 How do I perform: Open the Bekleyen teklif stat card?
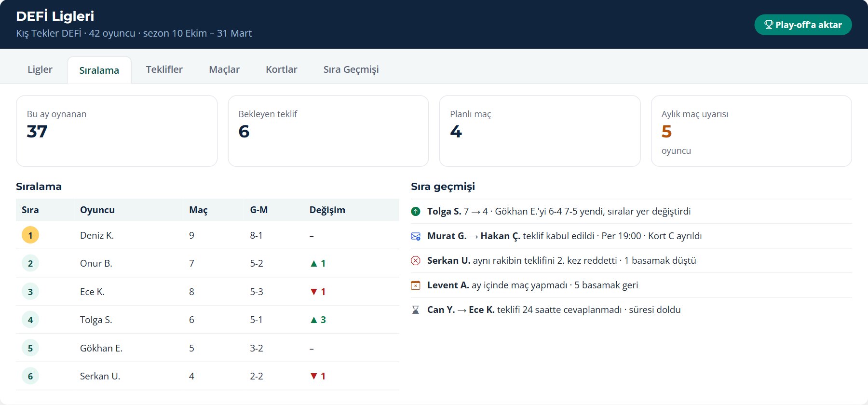pyautogui.click(x=328, y=131)
